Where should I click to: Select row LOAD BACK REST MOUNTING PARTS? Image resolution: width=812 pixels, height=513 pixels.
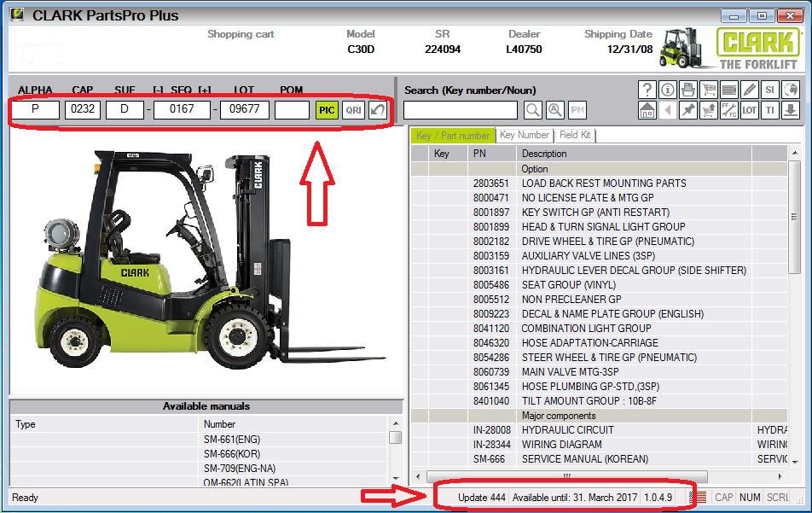click(x=599, y=184)
